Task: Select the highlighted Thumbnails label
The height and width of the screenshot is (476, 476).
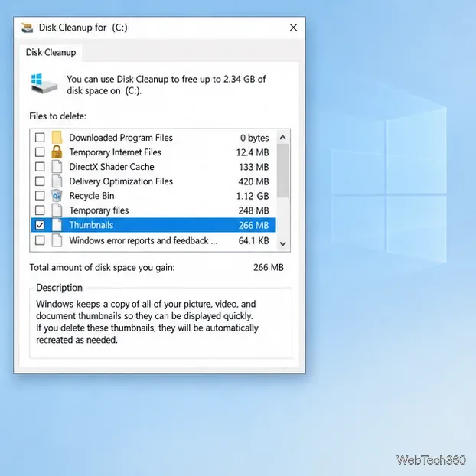Action: pyautogui.click(x=91, y=225)
